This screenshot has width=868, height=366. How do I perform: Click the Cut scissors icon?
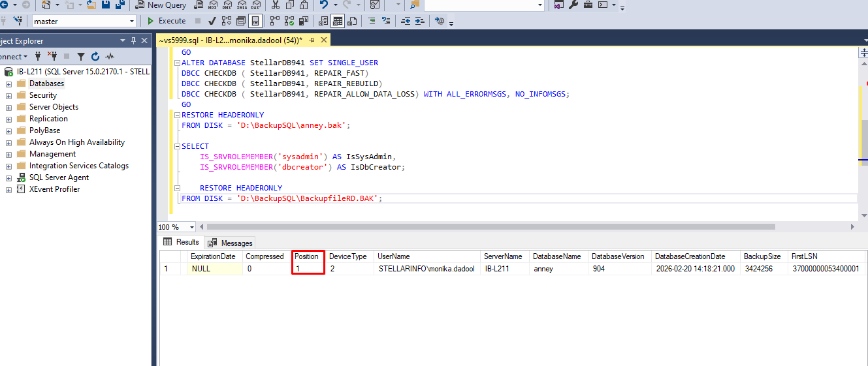(275, 5)
